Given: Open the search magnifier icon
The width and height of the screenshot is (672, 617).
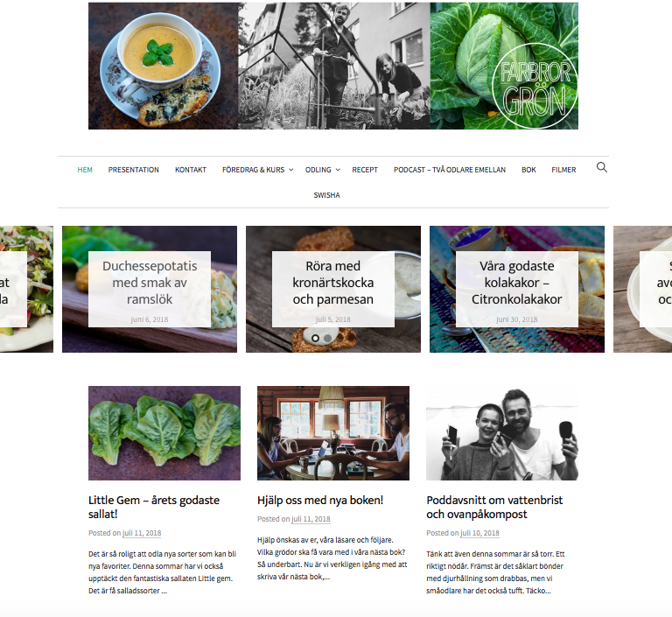Looking at the screenshot, I should 602,167.
